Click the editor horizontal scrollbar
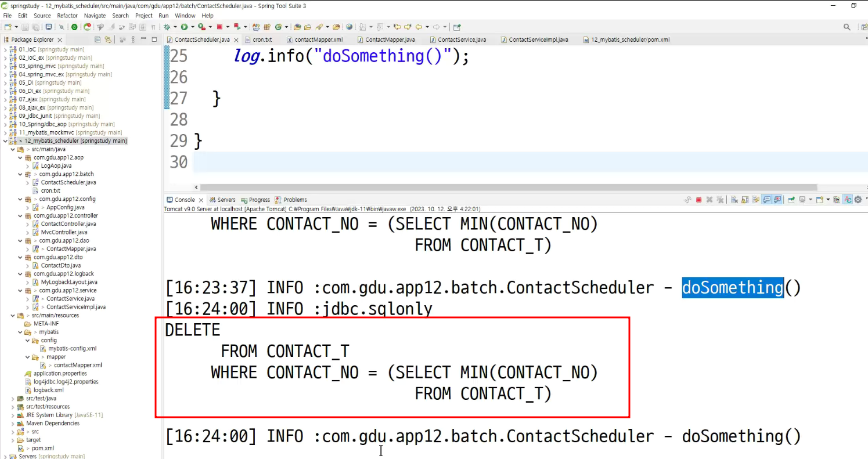 pos(508,187)
